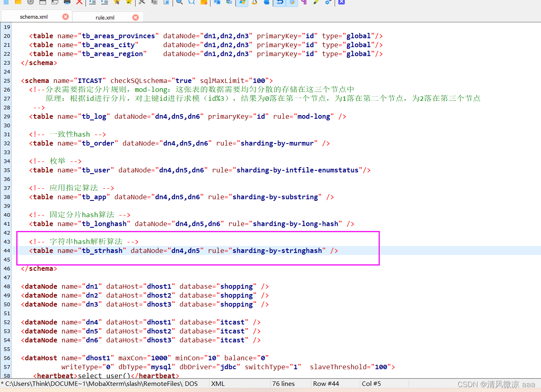The image size is (541, 392).
Task: Click the '一致性hash' comment line
Action: (x=67, y=134)
